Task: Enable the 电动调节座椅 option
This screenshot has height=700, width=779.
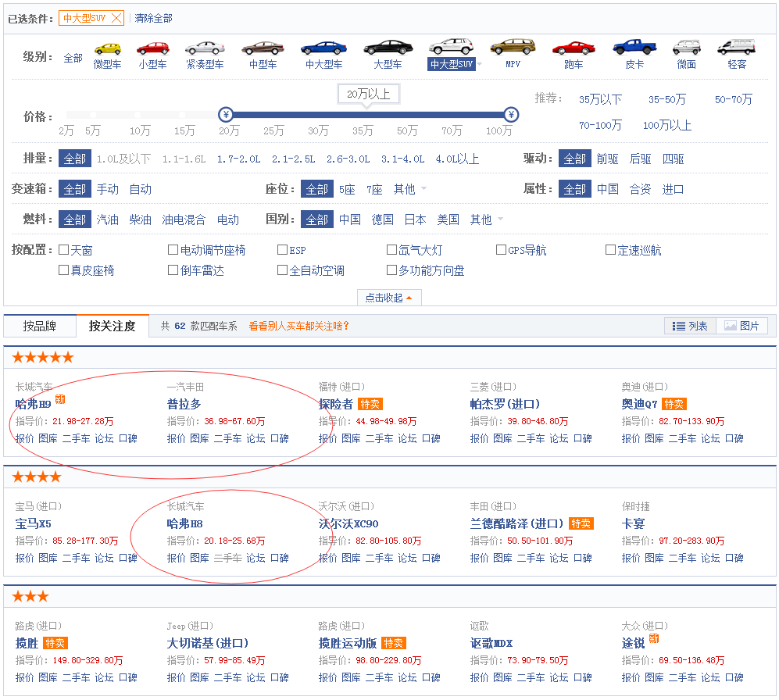Action: tap(173, 249)
